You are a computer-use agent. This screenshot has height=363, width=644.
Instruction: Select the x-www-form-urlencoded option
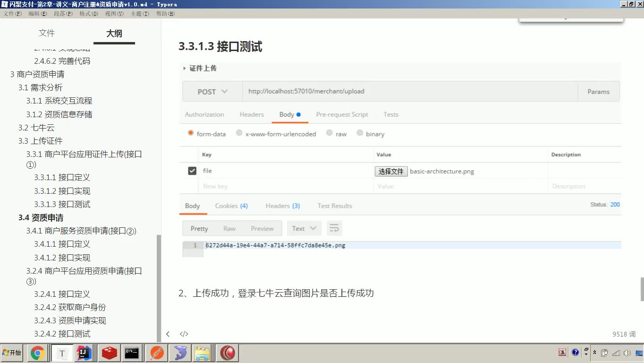[239, 134]
